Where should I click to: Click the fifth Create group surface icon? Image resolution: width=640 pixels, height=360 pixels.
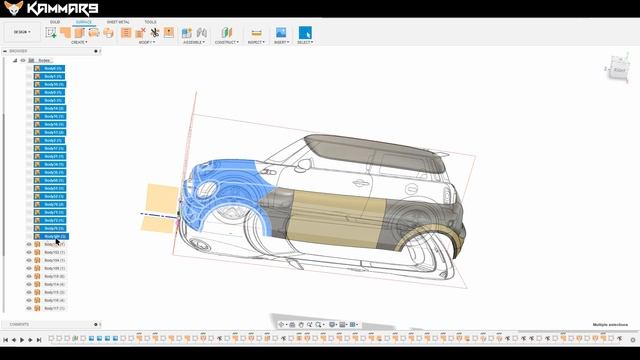(x=108, y=33)
